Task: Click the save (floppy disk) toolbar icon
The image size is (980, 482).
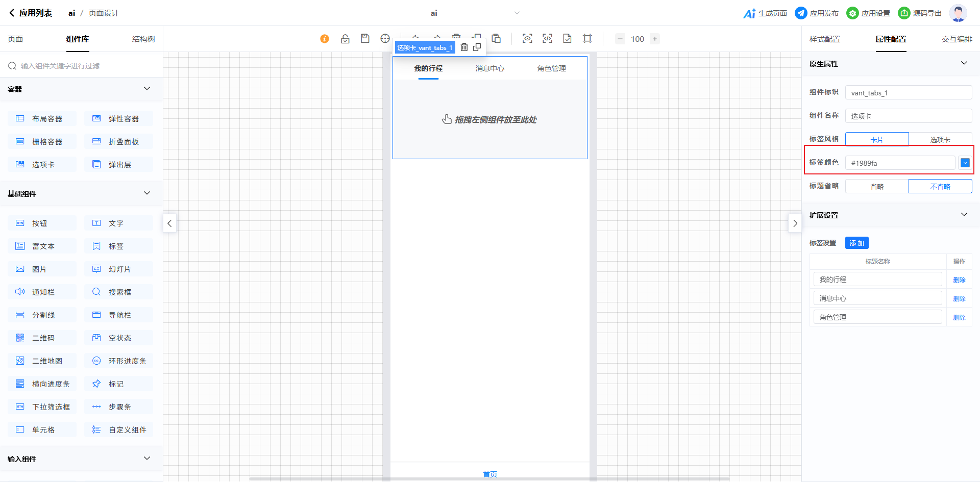Action: coord(365,39)
